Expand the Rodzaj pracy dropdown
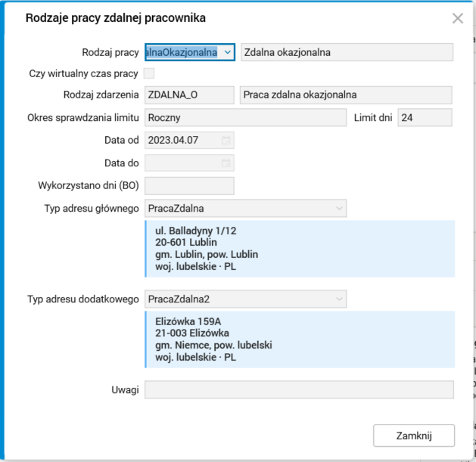 pos(228,52)
